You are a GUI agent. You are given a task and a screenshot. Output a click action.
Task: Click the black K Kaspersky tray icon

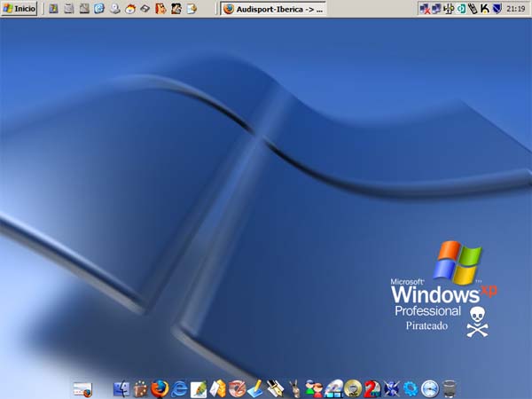(485, 9)
